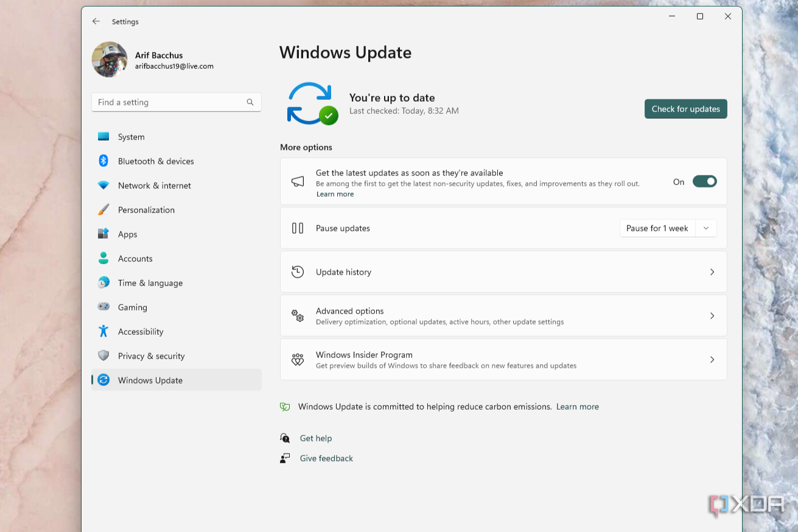Open the Gaming settings section
This screenshot has width=798, height=532.
(177, 307)
